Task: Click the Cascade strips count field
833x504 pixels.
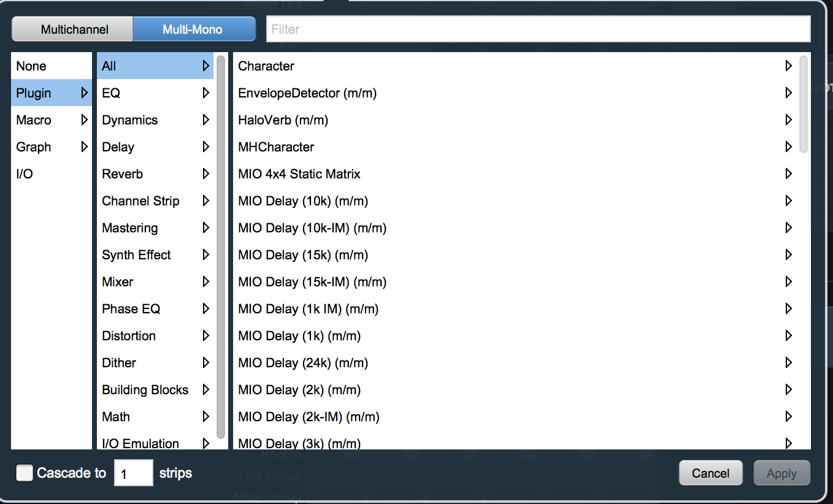Action: (x=133, y=473)
